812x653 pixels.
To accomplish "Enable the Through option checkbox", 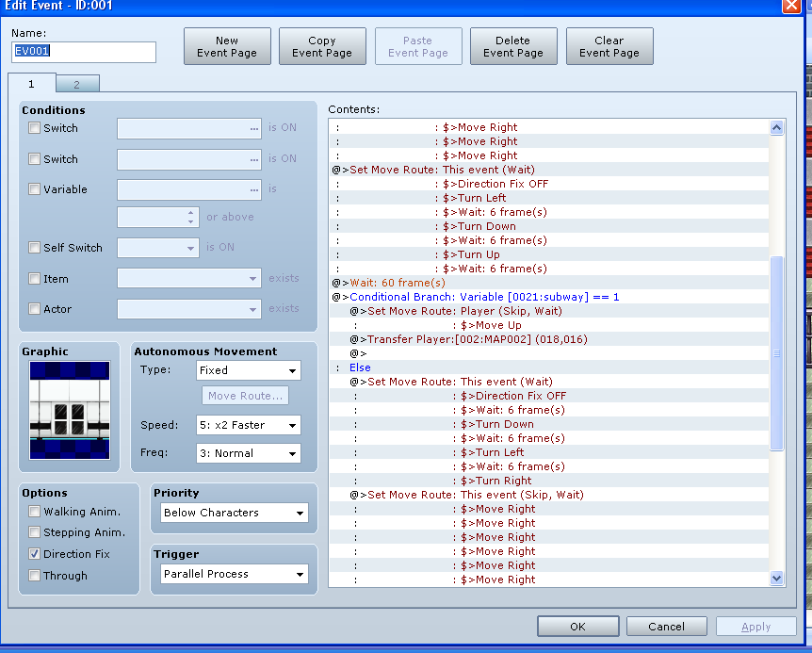I will pyautogui.click(x=35, y=575).
